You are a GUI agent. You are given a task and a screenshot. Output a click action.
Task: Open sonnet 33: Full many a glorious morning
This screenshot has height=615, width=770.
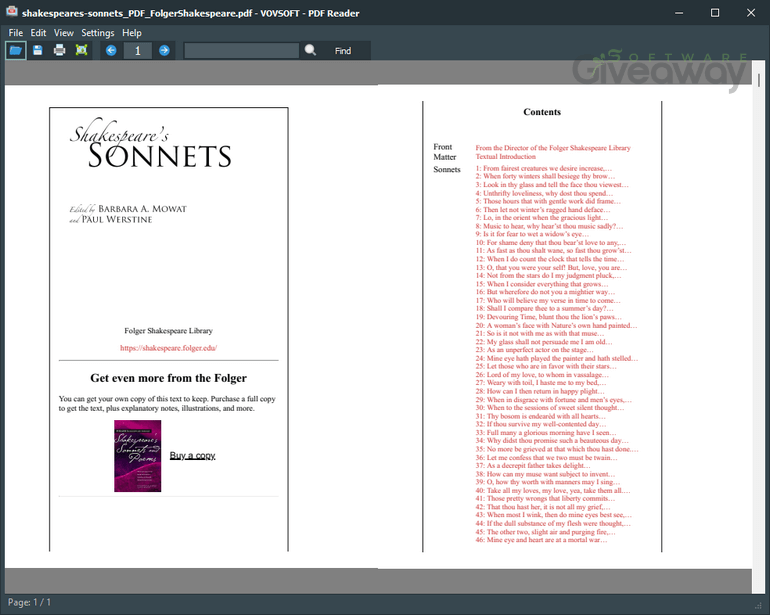[546, 433]
